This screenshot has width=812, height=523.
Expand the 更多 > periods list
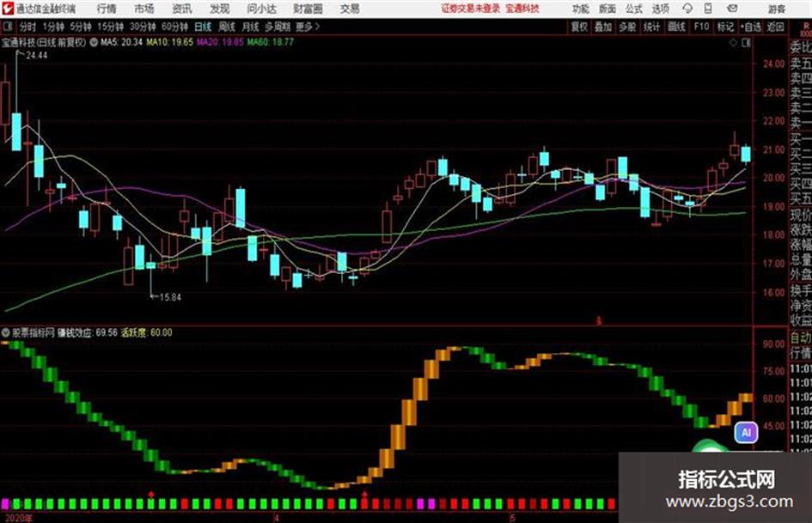tap(308, 27)
